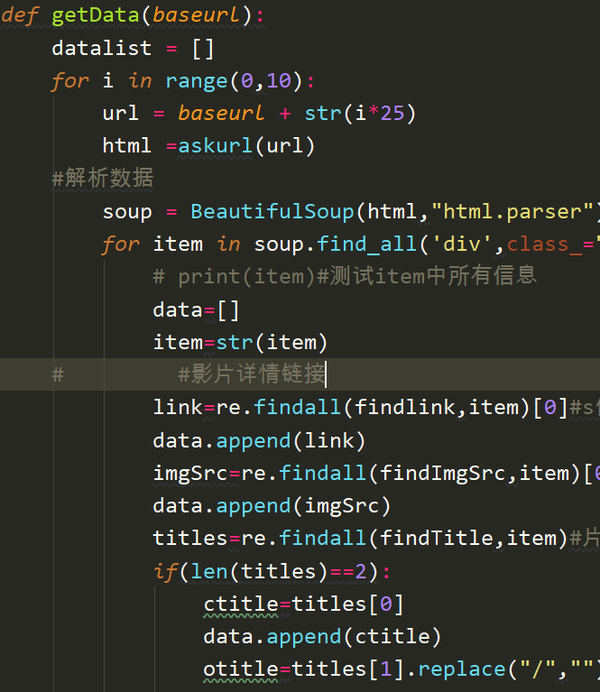The width and height of the screenshot is (600, 692).
Task: Click the ctitle variable being assigned
Action: point(241,604)
